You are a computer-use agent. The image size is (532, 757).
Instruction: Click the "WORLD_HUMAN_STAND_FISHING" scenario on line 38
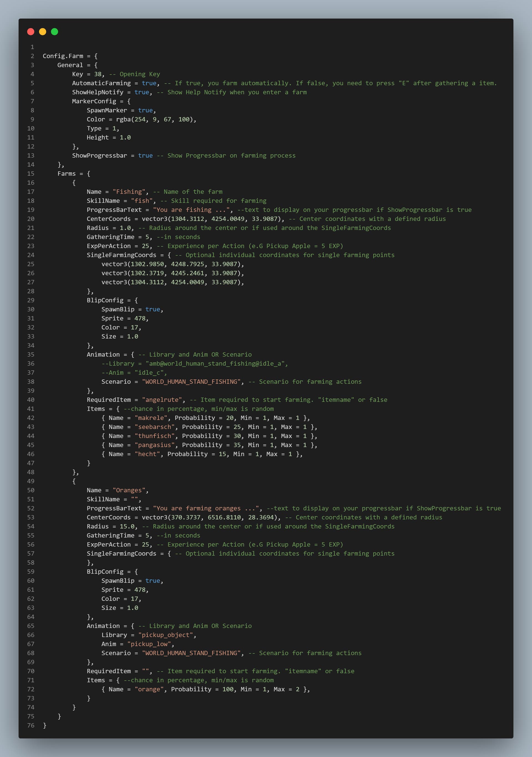[x=191, y=381]
